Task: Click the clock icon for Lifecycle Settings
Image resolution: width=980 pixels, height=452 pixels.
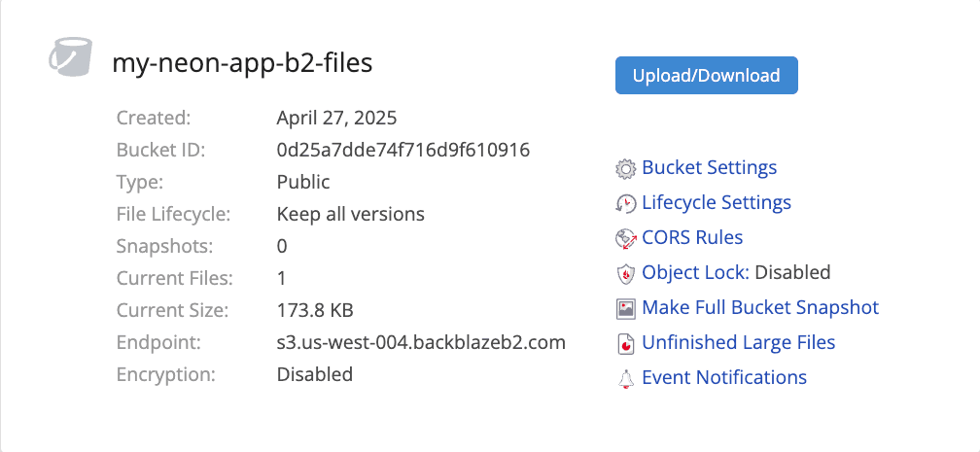Action: [626, 204]
